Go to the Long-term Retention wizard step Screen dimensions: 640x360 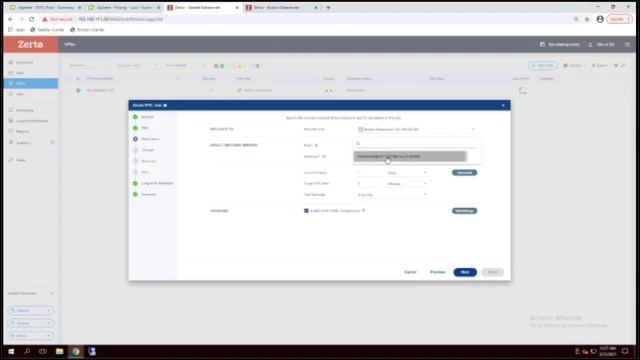point(157,183)
